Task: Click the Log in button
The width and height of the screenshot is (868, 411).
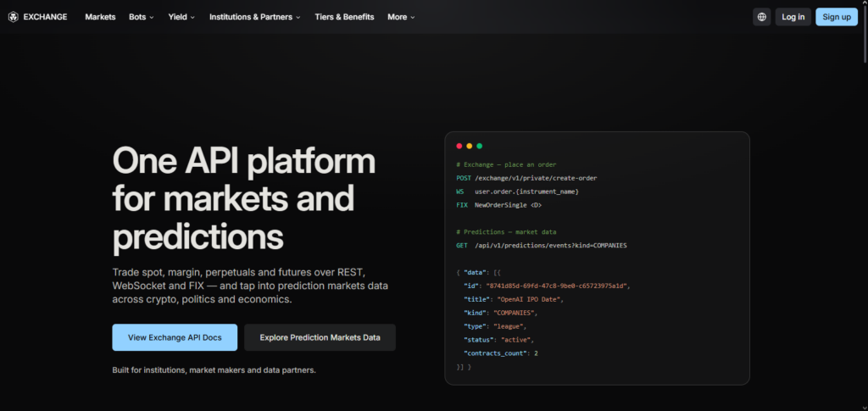Action: 793,17
